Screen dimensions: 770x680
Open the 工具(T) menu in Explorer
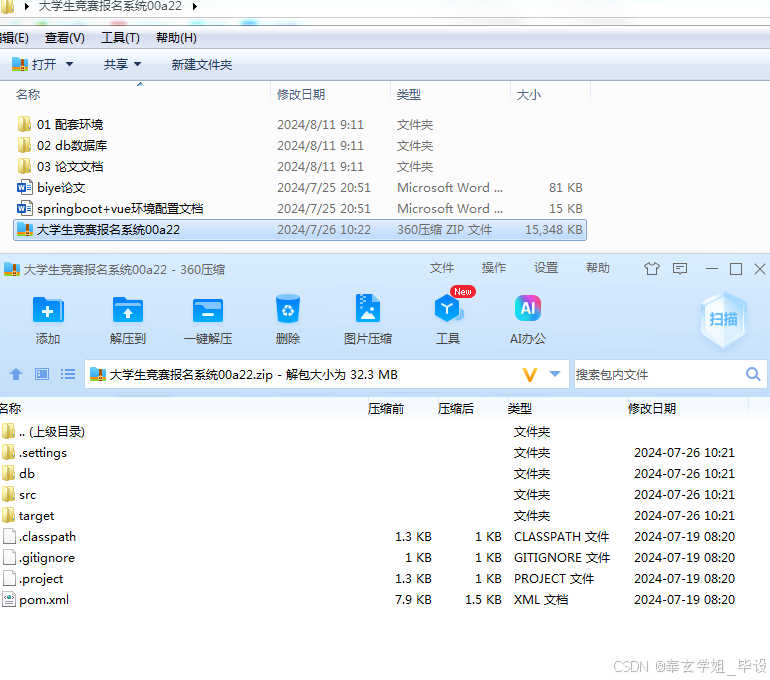pyautogui.click(x=120, y=38)
